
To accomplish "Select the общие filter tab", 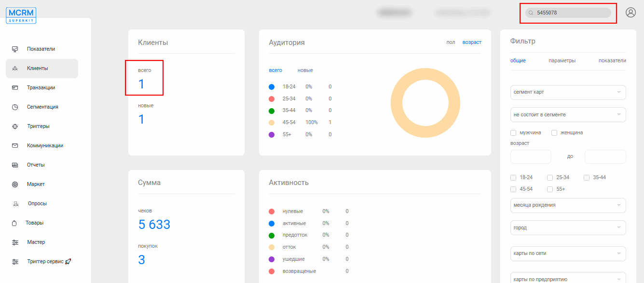I will tap(518, 61).
